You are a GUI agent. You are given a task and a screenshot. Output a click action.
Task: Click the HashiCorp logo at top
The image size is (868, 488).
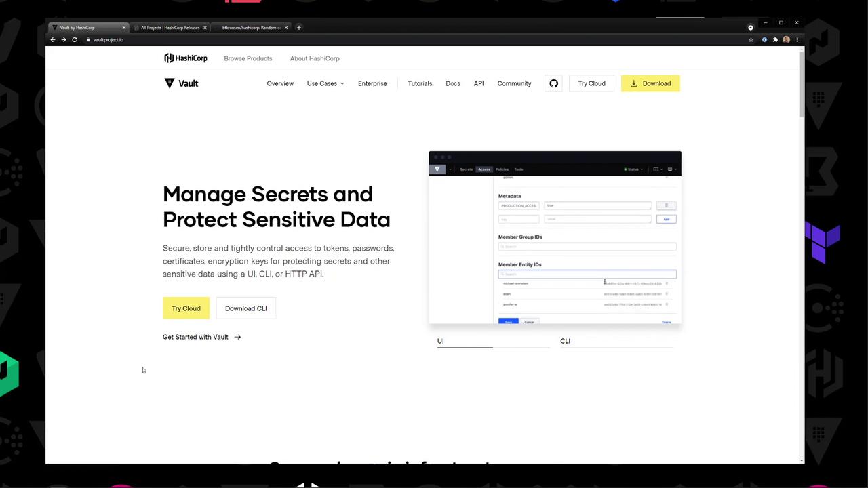pos(186,58)
